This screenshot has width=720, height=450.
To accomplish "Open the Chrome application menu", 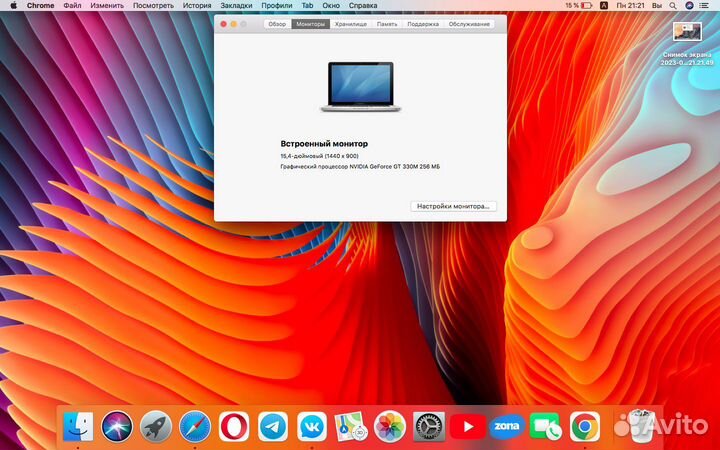I will pyautogui.click(x=40, y=6).
